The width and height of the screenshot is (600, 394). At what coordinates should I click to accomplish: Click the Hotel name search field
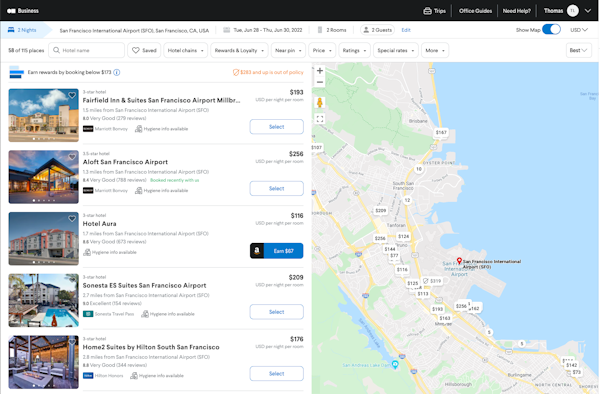tap(86, 50)
